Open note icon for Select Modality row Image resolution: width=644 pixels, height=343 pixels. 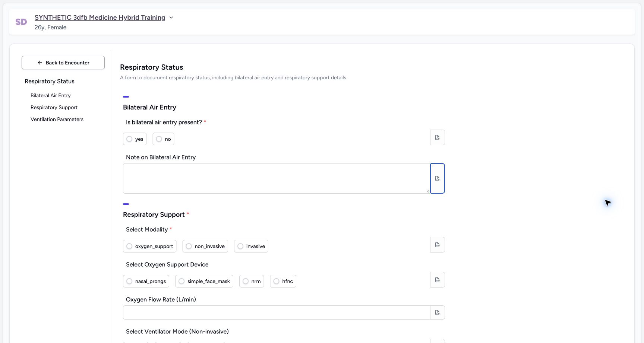(x=437, y=245)
